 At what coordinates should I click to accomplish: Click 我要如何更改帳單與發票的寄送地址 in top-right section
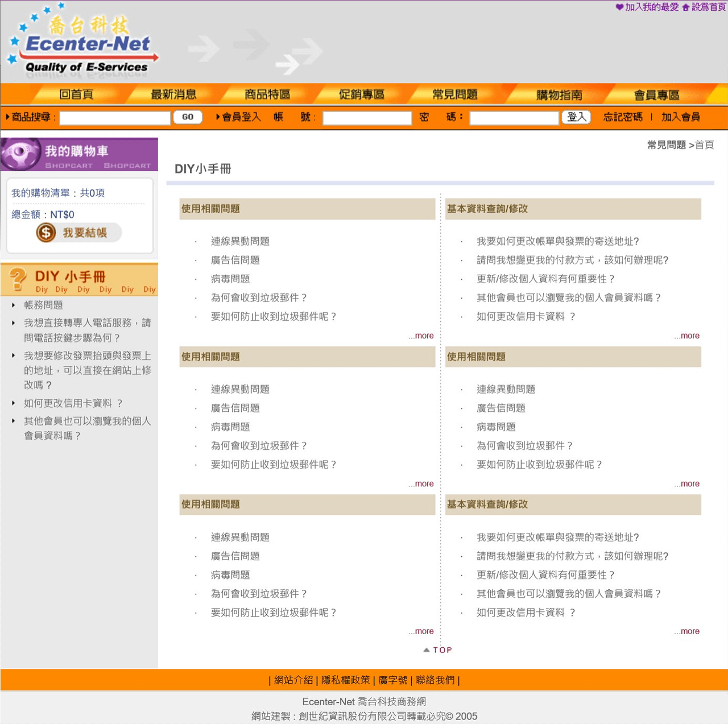[x=558, y=241]
